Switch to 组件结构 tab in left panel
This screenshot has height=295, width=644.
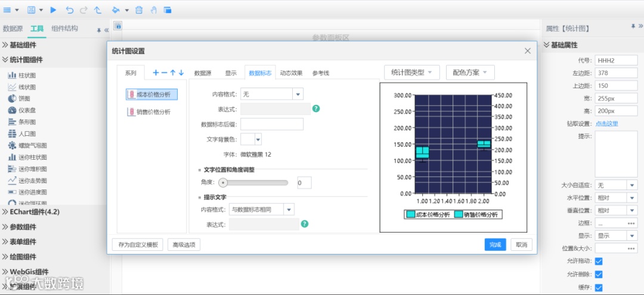[x=64, y=29]
